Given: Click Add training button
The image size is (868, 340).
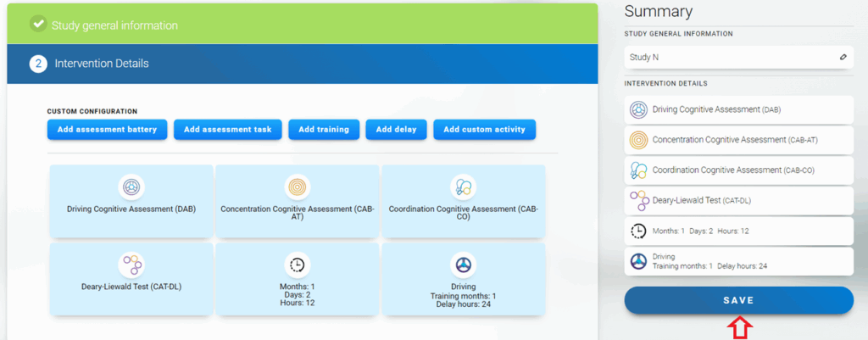Looking at the screenshot, I should point(323,130).
